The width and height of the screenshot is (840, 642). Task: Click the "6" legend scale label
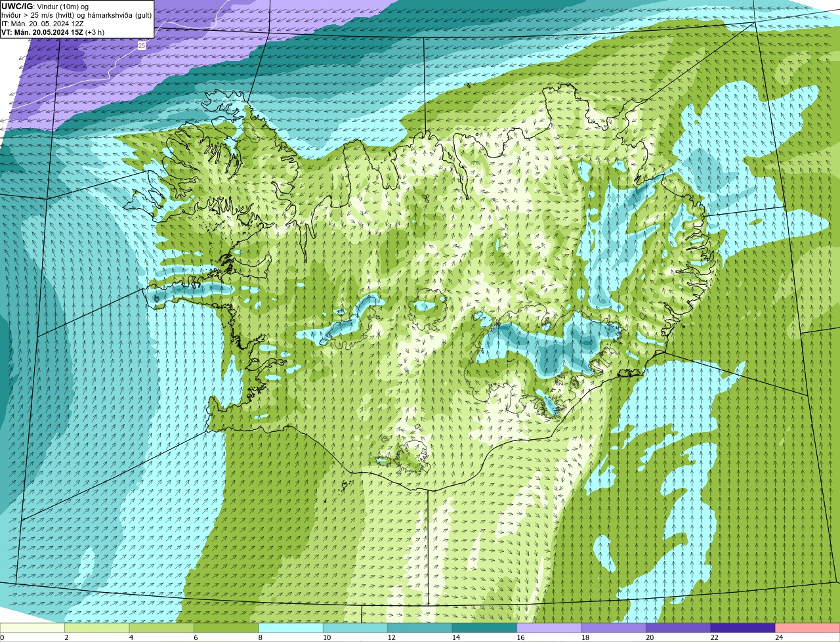pos(196,637)
